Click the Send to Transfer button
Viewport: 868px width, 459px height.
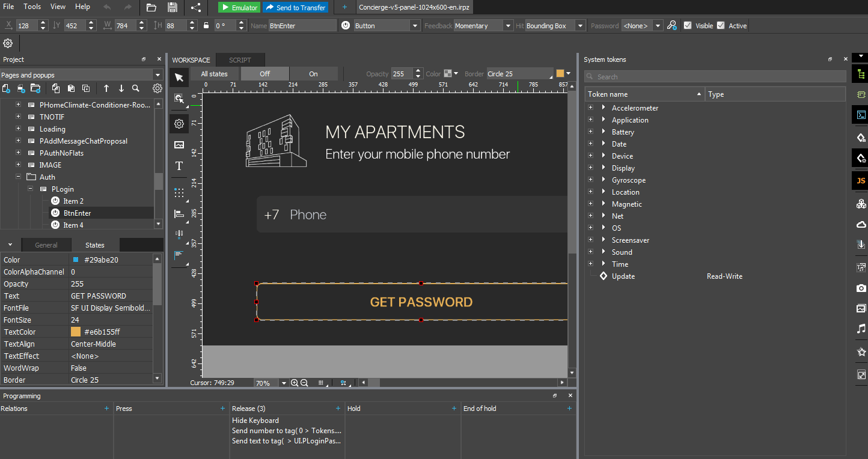tap(295, 7)
